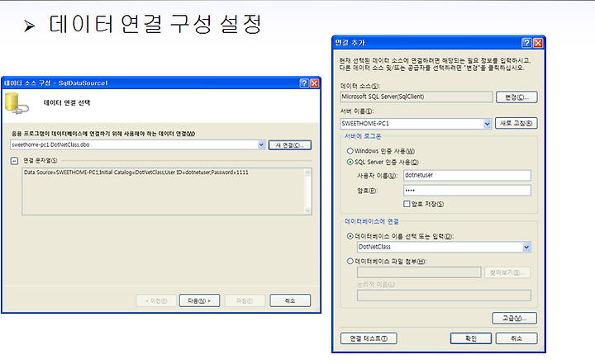Click the database icon in data source dialog
Viewport: 595px width, 364px height.
click(17, 103)
